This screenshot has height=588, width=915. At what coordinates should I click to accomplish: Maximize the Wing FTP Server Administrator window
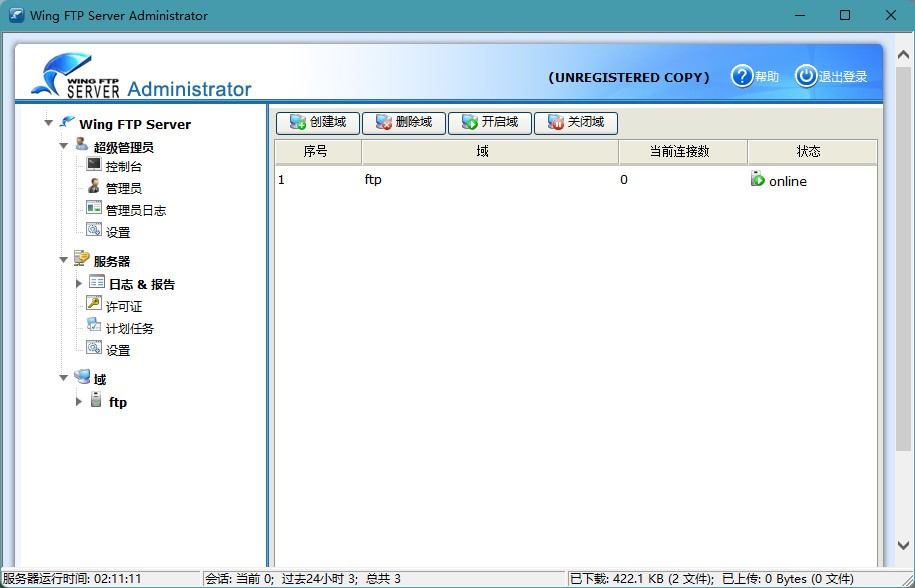tap(844, 15)
